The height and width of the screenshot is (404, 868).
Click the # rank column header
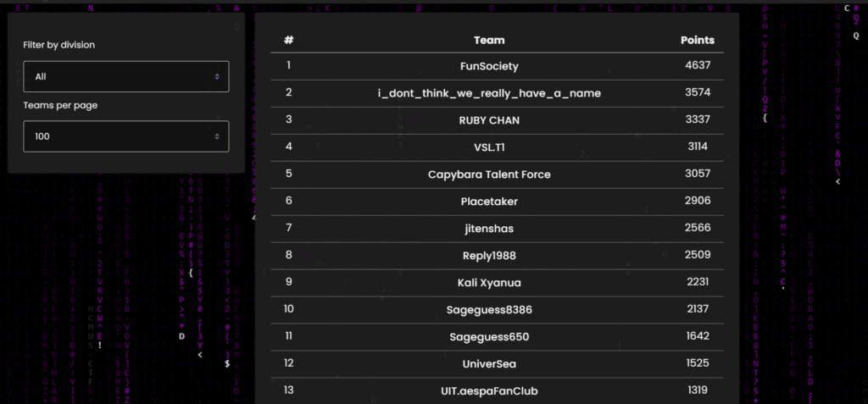(289, 40)
